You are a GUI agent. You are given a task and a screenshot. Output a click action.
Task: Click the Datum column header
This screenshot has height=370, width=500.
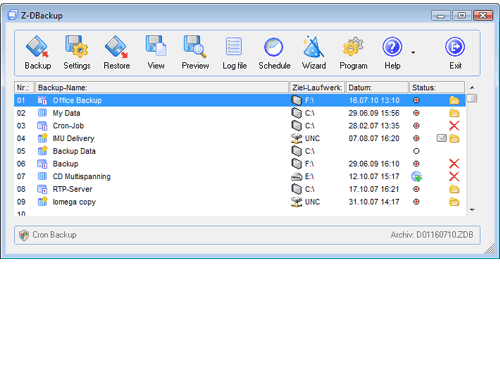(377, 87)
